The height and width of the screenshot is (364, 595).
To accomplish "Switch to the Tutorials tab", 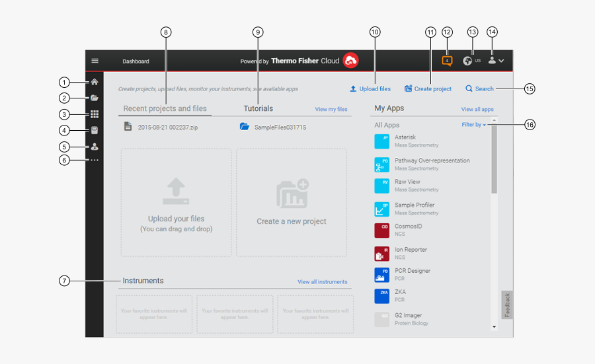I will [258, 108].
